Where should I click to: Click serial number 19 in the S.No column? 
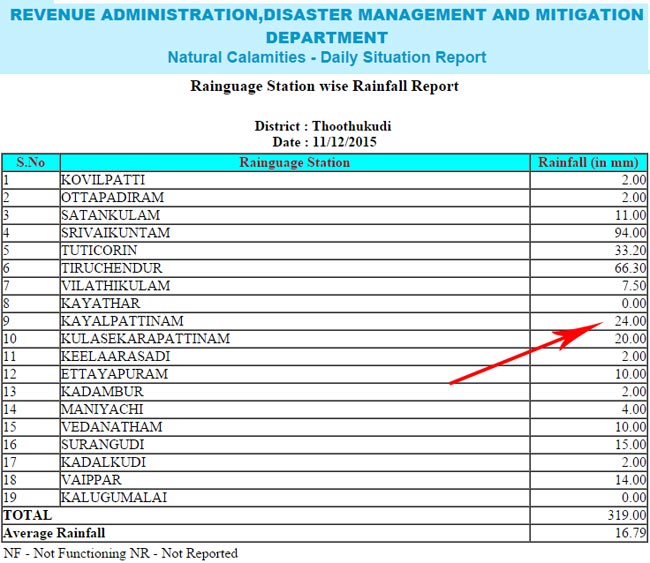(x=10, y=497)
